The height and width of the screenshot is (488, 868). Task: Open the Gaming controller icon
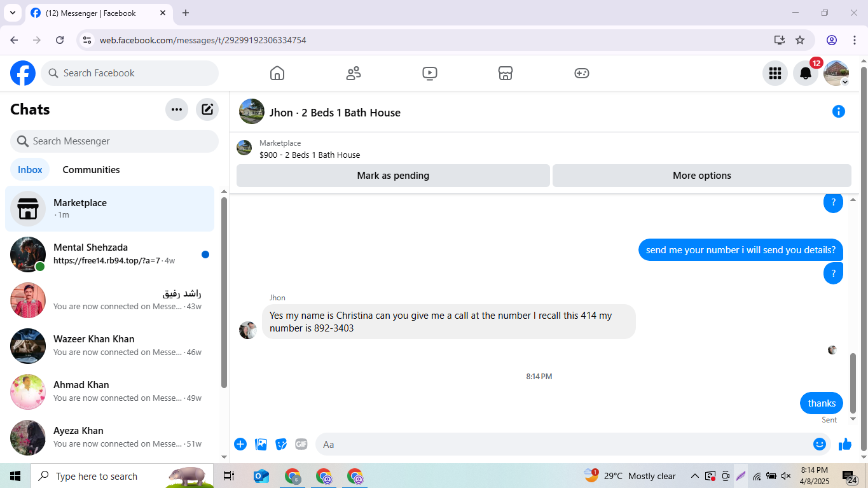point(582,73)
